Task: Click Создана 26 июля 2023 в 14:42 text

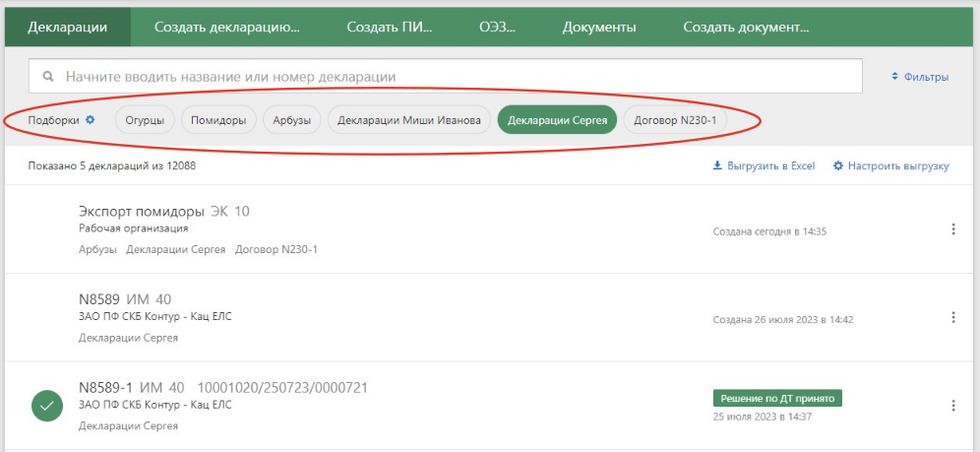Action: click(x=783, y=319)
